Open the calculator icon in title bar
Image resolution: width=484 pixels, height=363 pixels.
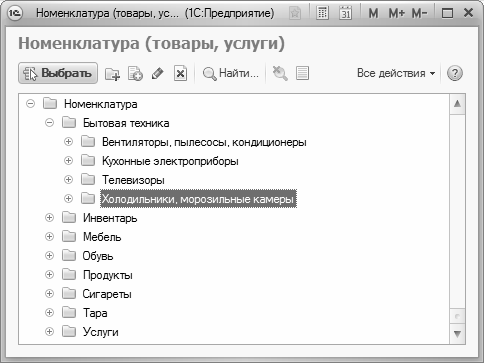[x=322, y=13]
